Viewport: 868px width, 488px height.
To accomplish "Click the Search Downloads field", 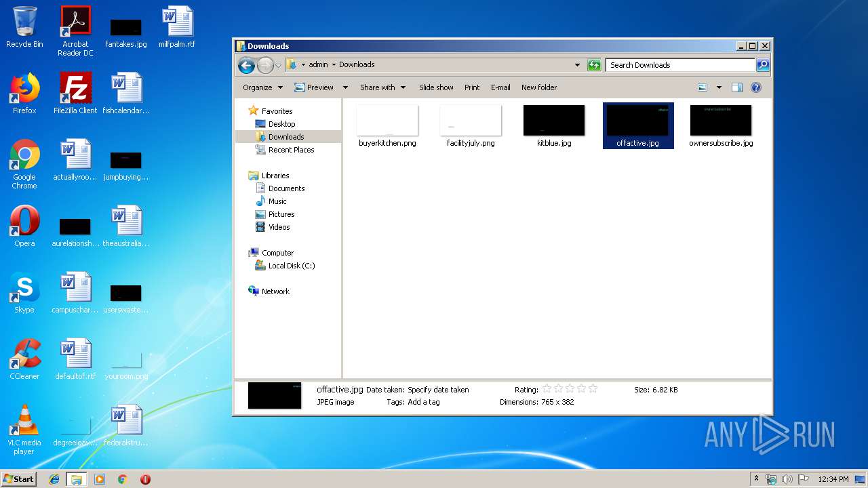I will tap(680, 65).
